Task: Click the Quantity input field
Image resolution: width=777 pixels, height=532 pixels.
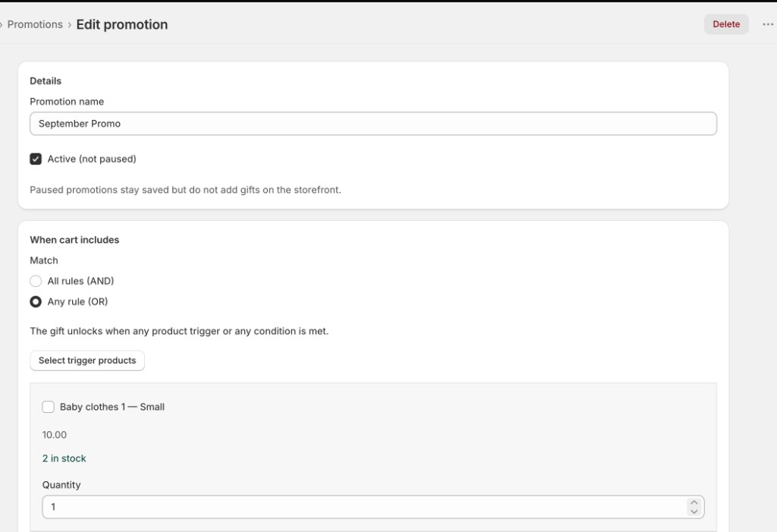Action: [x=373, y=507]
